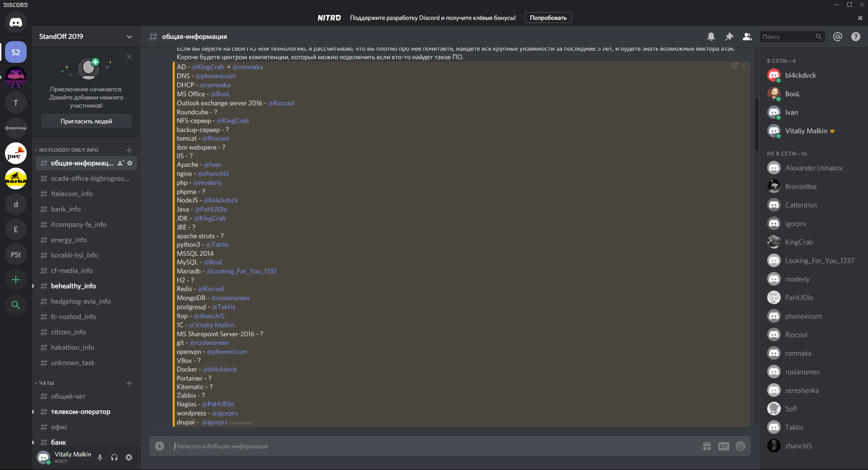Open @KingCrab mention next to AD
Viewport: 868px width, 470px height.
[208, 67]
